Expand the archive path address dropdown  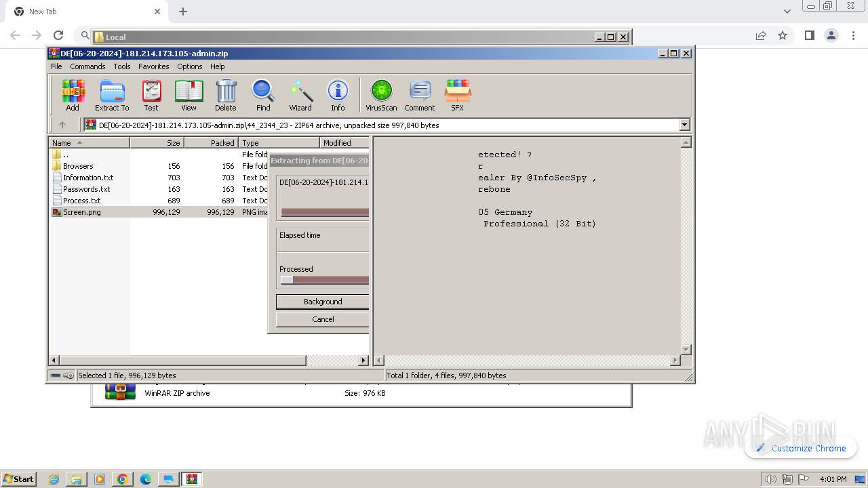(684, 125)
